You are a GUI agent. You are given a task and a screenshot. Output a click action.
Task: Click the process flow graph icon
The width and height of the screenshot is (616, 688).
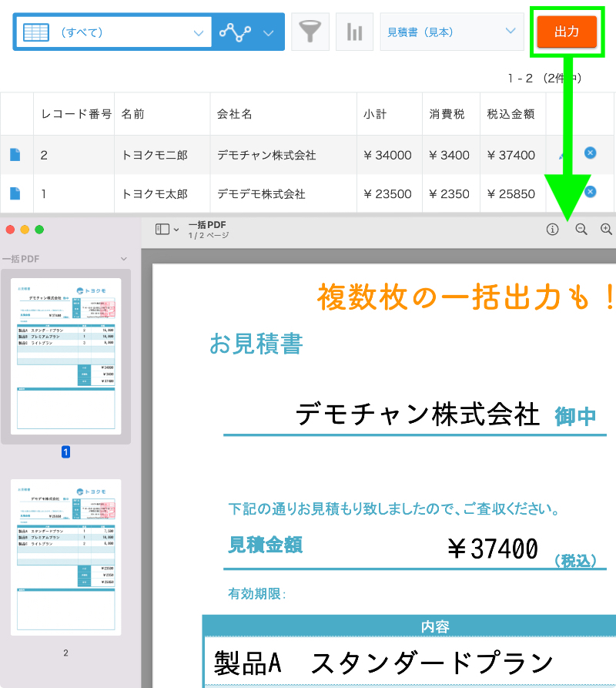click(x=236, y=32)
